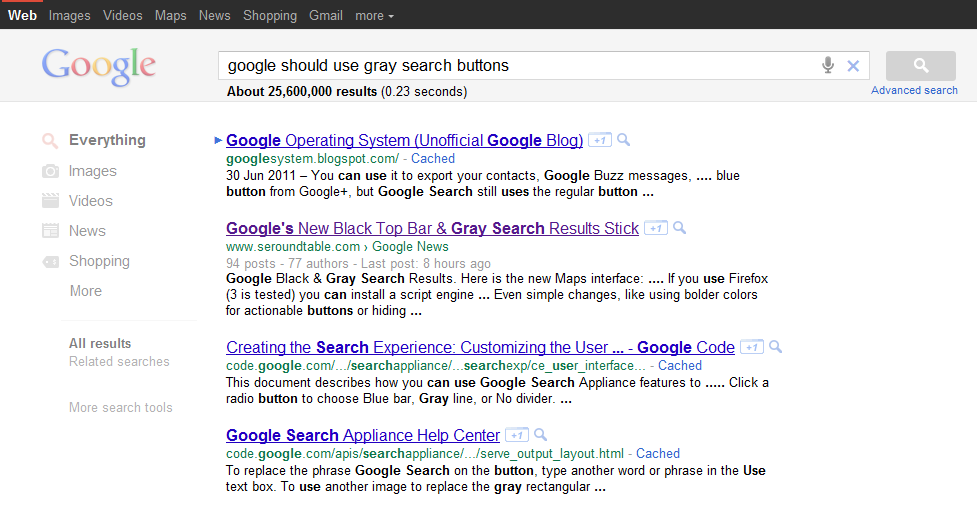Image resolution: width=977 pixels, height=509 pixels.
Task: Switch to Images in the top bar
Action: [69, 16]
